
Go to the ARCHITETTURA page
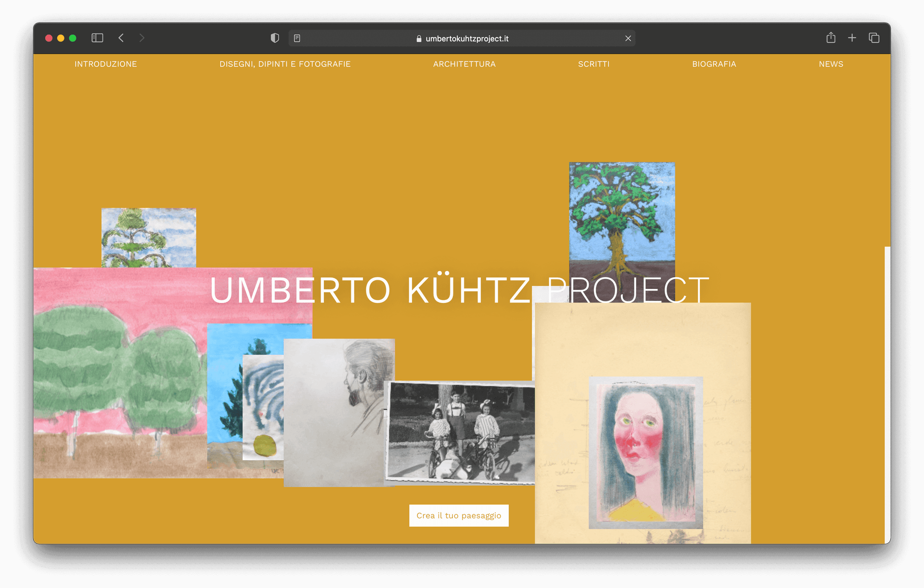pos(464,64)
